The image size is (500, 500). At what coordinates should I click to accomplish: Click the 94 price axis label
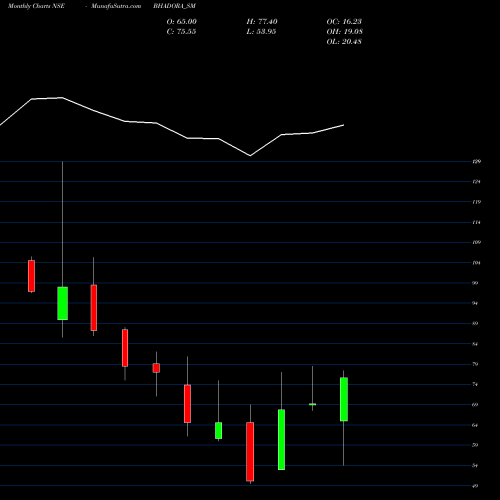pyautogui.click(x=475, y=303)
